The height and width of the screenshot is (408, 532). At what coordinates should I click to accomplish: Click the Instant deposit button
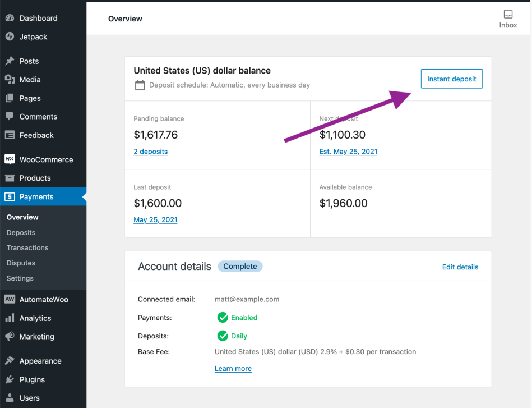[x=451, y=79]
